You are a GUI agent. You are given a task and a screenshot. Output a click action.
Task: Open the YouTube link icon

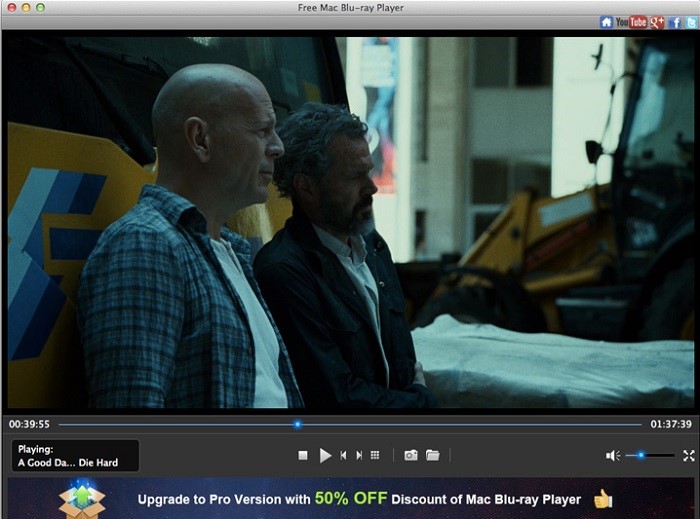tap(631, 22)
